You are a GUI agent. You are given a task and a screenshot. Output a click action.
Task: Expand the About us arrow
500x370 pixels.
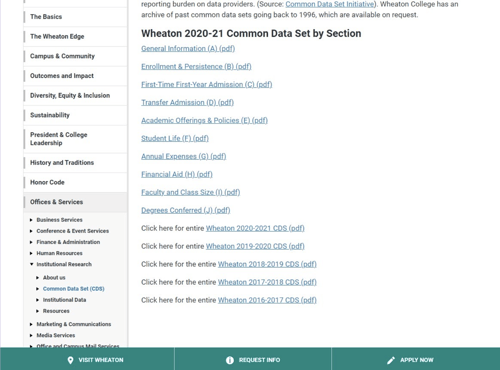(x=37, y=278)
